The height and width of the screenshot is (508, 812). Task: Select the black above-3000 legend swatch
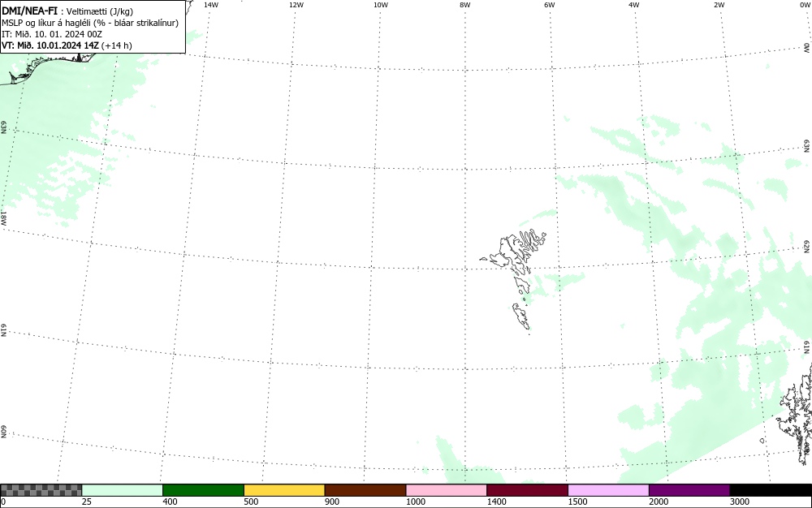tap(771, 490)
